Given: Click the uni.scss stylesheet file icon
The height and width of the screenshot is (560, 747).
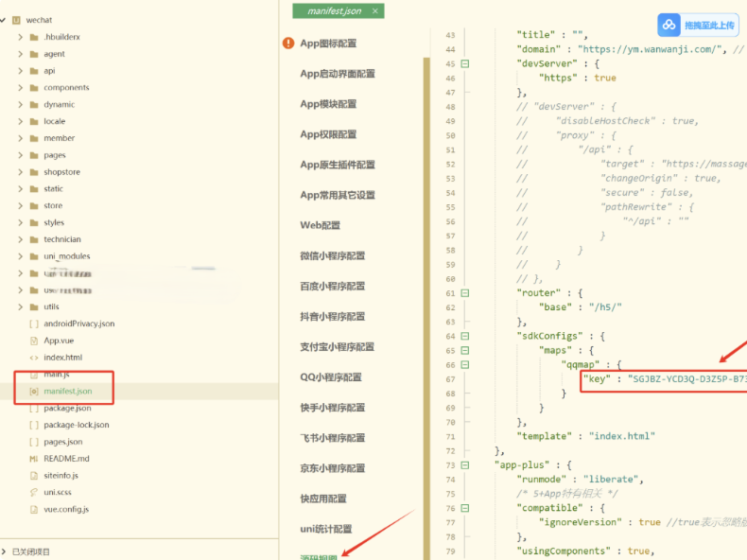Looking at the screenshot, I should (34, 492).
